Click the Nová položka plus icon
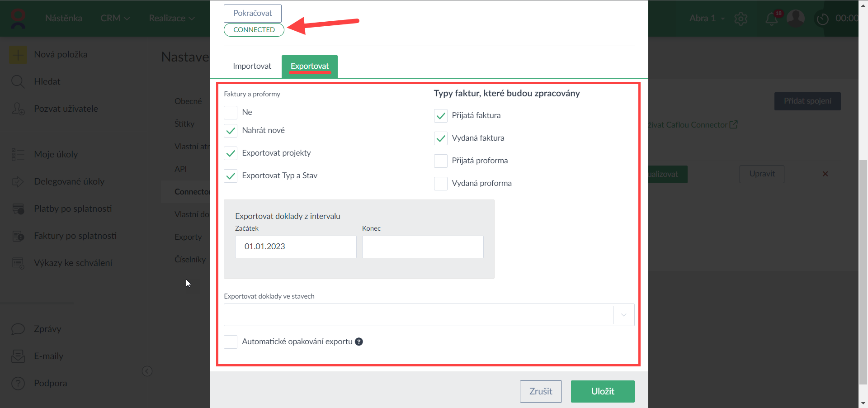Viewport: 868px width, 408px height. click(x=18, y=55)
